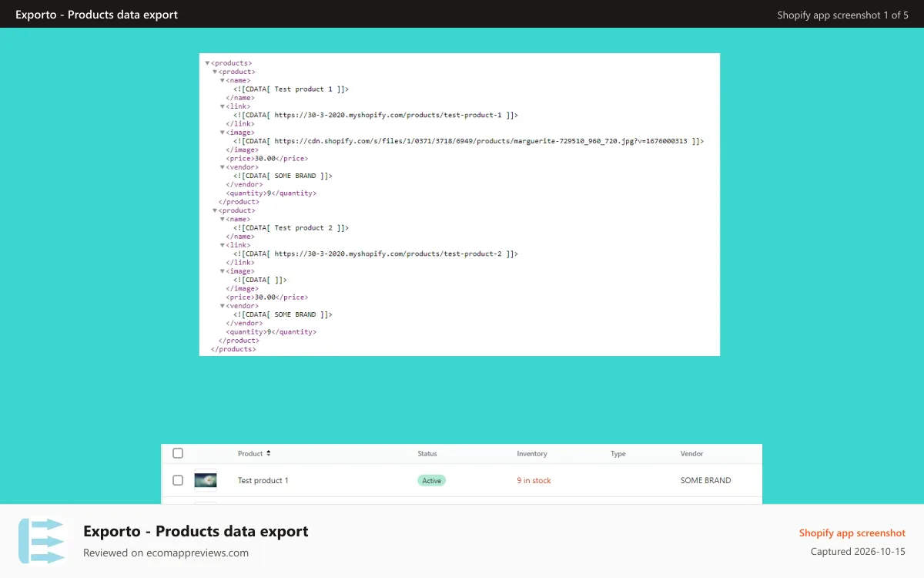This screenshot has height=578, width=924.
Task: Collapse the <image> node with empty CDATA
Action: [x=223, y=271]
